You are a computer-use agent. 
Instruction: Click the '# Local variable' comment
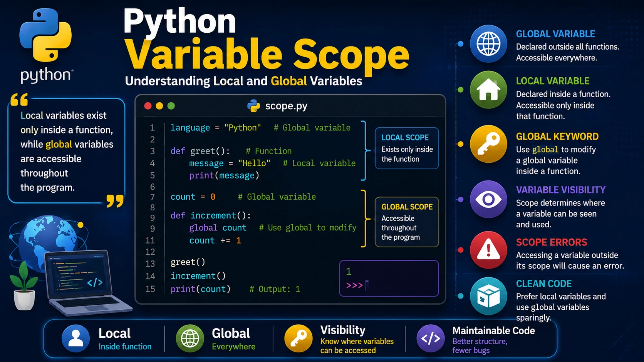click(319, 163)
